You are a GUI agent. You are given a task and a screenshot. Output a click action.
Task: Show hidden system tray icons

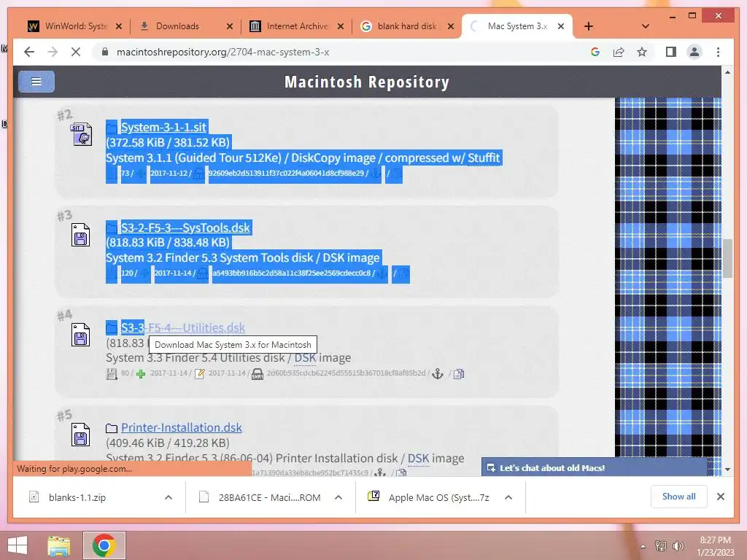click(x=643, y=546)
